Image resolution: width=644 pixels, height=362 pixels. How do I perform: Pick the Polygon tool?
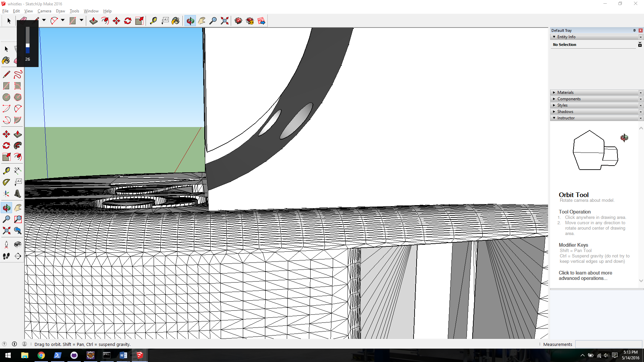tap(18, 97)
